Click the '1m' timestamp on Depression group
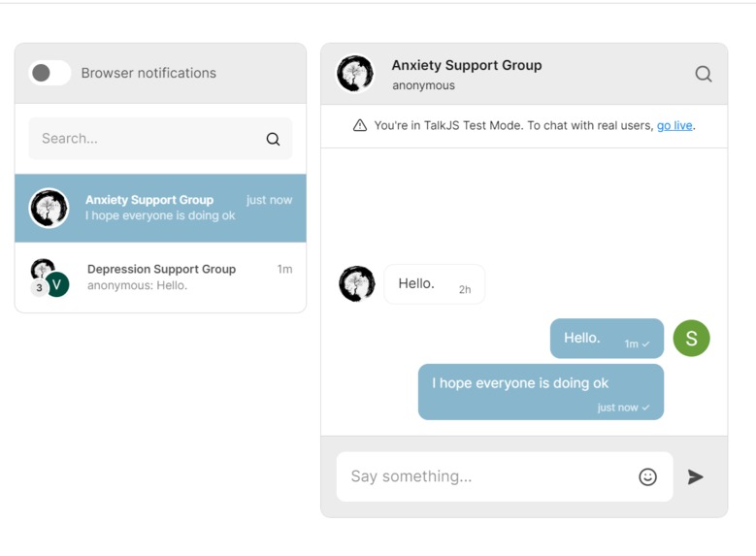756x556 pixels. 284,269
